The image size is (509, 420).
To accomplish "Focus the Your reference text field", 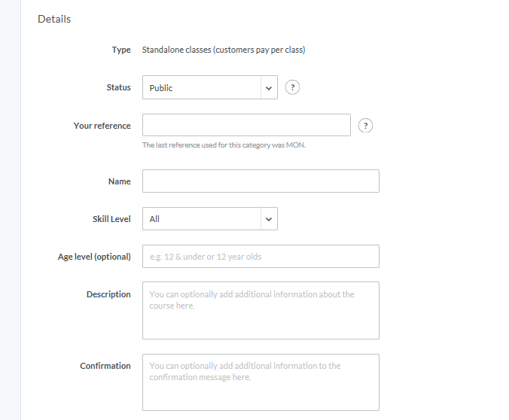I will tap(246, 125).
